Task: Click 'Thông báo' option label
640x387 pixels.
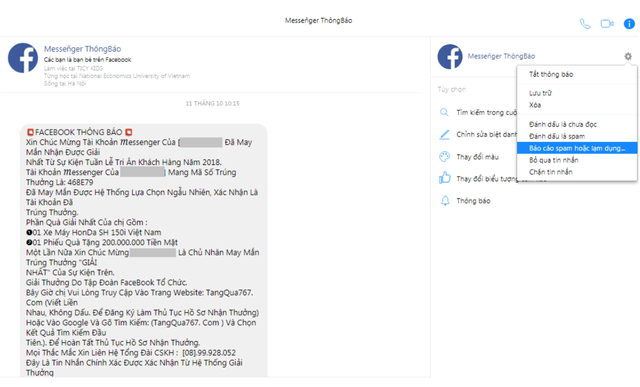Action: tap(473, 201)
